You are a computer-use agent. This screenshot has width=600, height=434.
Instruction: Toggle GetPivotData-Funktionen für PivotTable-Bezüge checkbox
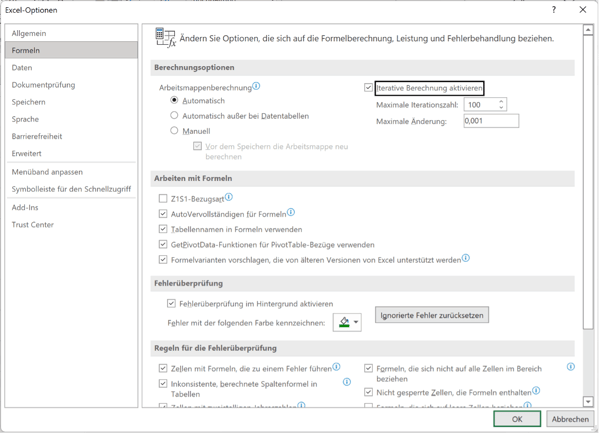coord(163,244)
